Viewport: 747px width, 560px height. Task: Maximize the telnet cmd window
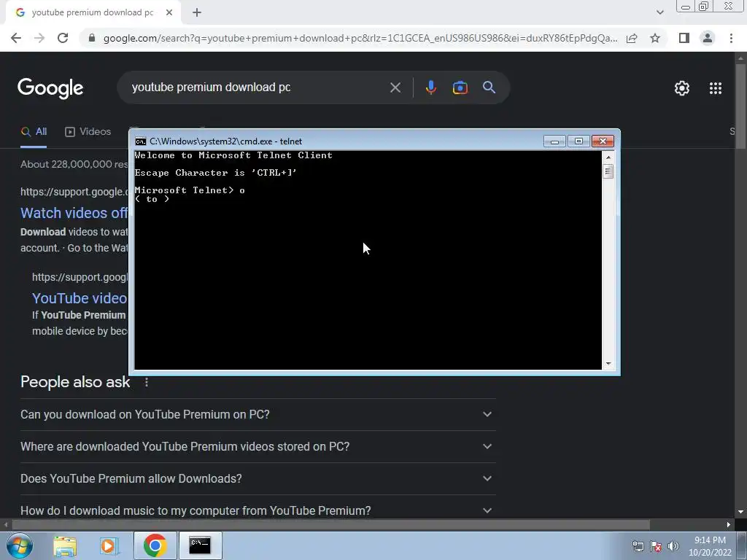point(578,141)
